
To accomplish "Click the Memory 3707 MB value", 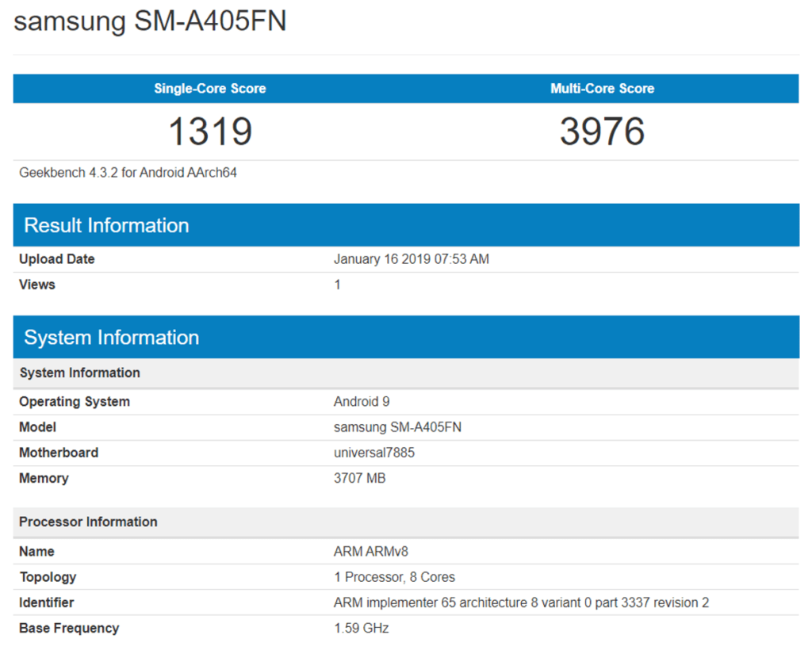I will [x=359, y=478].
